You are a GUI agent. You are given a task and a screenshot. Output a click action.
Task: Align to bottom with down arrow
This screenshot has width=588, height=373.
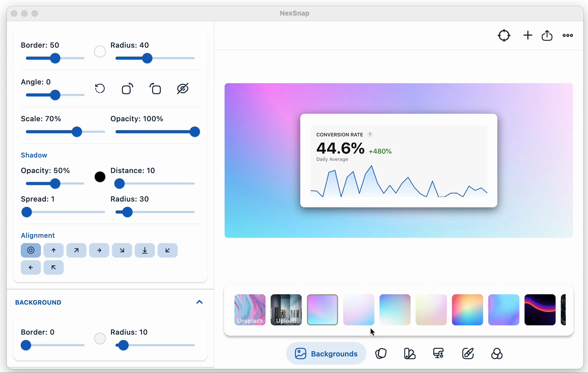145,250
